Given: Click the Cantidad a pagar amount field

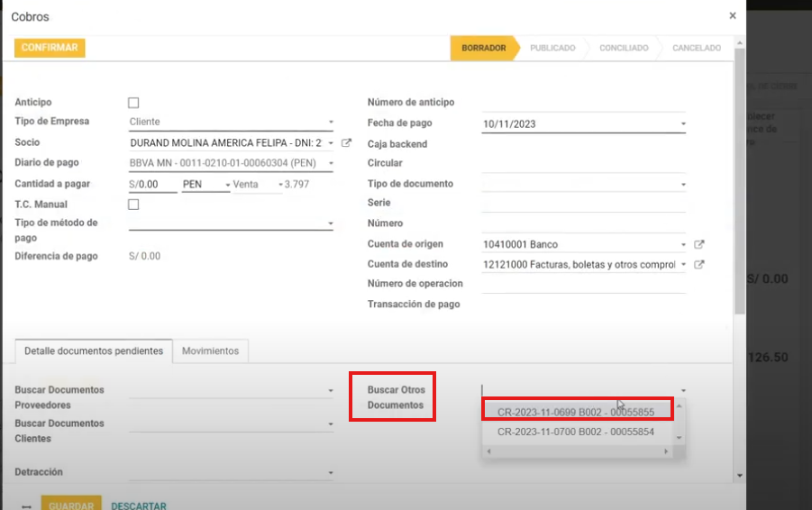Looking at the screenshot, I should (x=153, y=185).
